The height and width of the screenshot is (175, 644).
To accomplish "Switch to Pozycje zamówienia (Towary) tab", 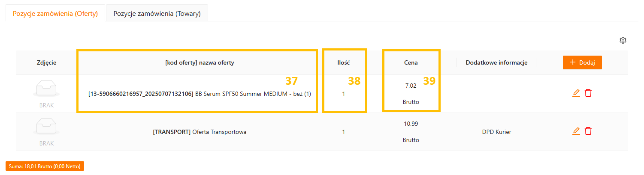I will pyautogui.click(x=157, y=13).
